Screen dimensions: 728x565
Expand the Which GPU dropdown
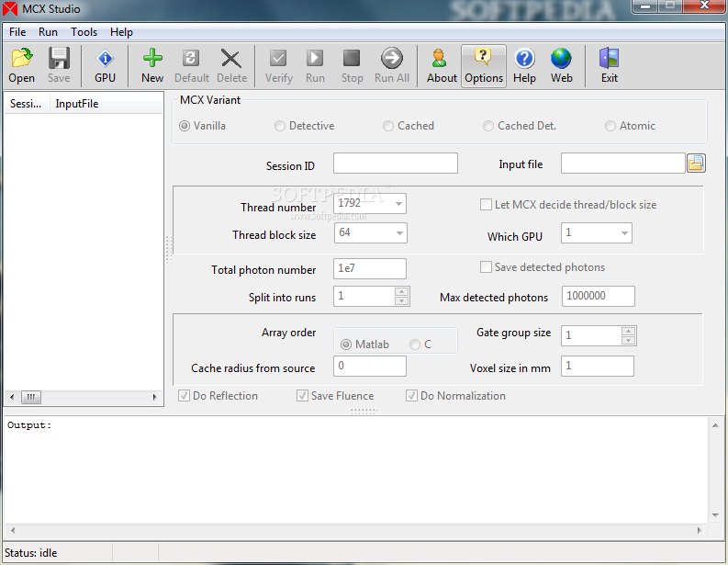coord(624,232)
